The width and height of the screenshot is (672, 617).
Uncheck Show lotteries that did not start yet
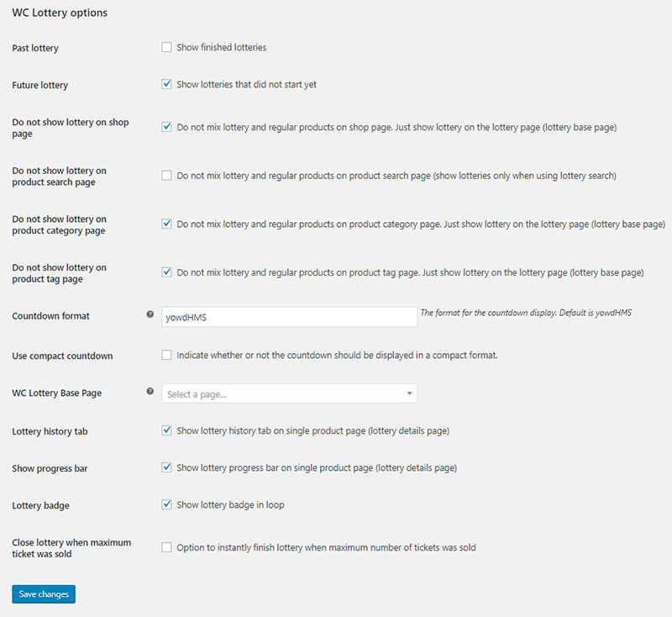coord(166,84)
